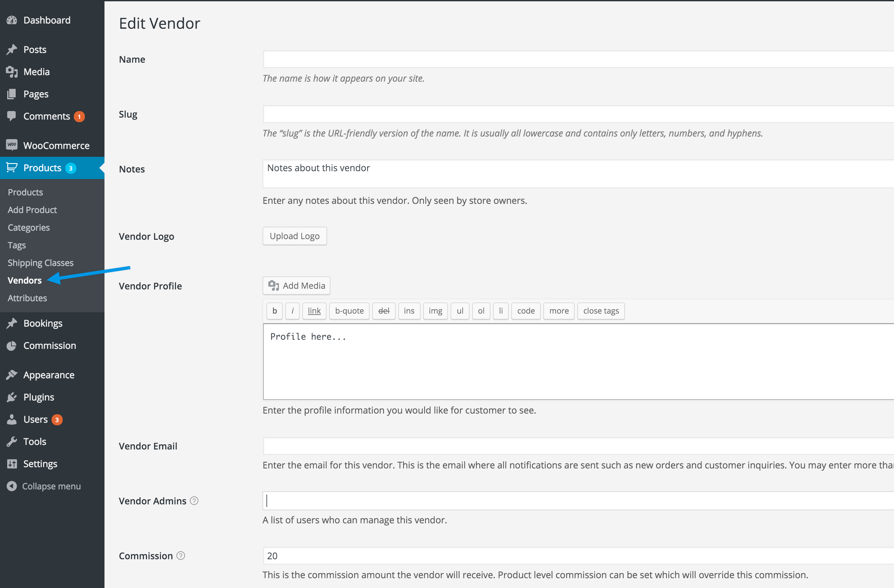Click the Vendors menu item
Screen dimensions: 894x588
pos(24,280)
